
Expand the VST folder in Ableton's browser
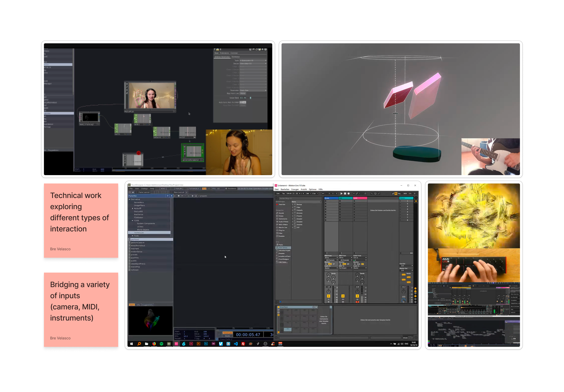tap(293, 227)
